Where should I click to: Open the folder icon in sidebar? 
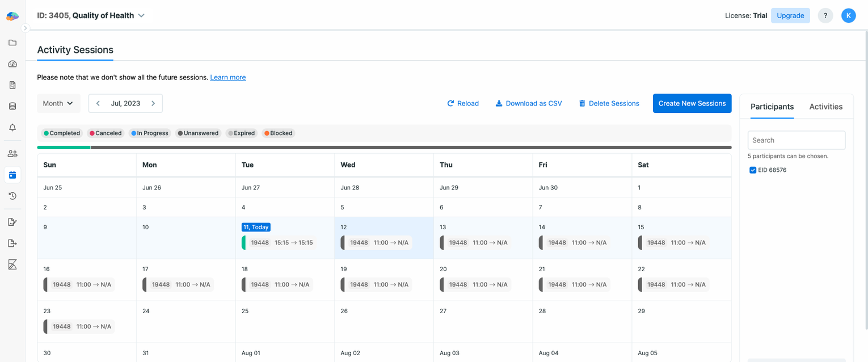12,43
